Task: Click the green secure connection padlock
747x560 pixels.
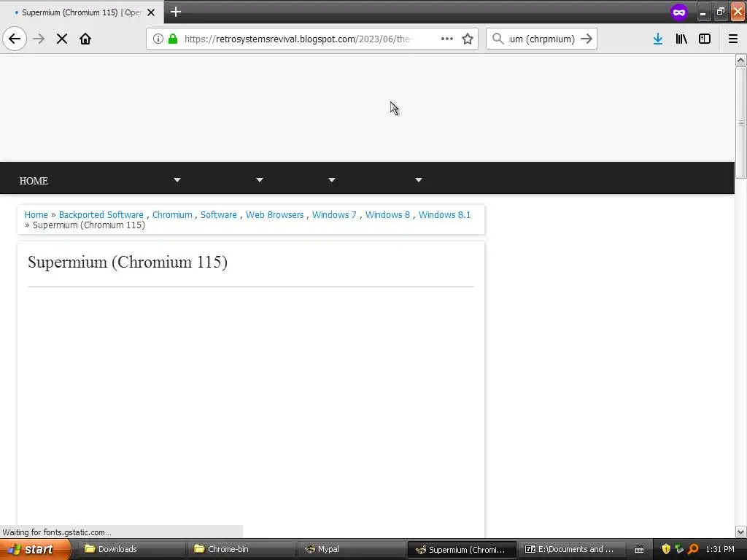Action: 173,39
